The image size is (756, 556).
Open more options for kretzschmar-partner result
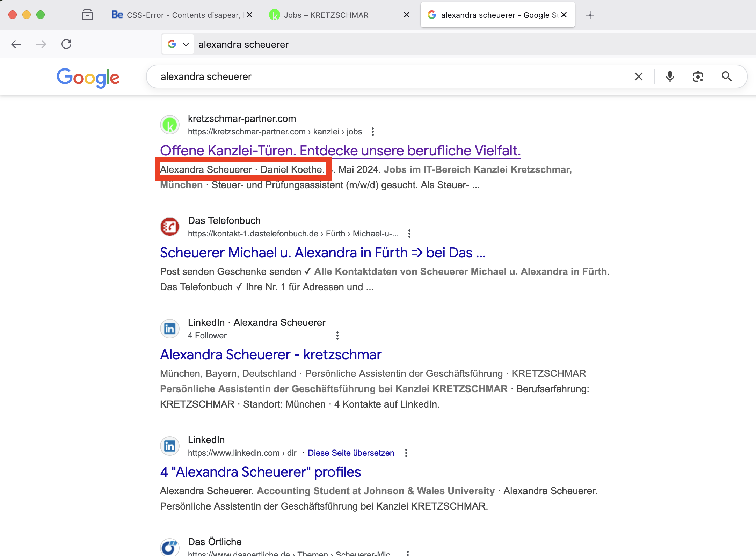(x=373, y=132)
